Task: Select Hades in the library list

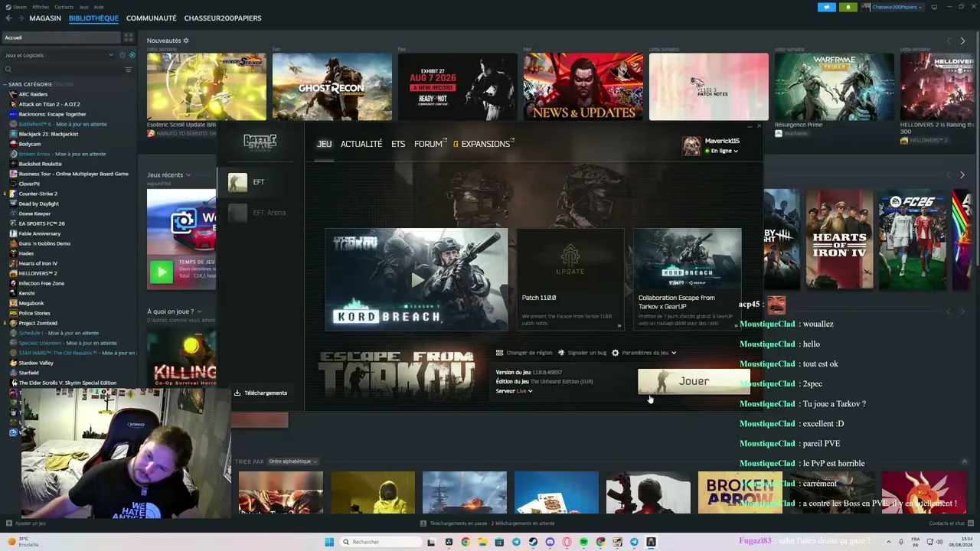Action: pos(26,253)
